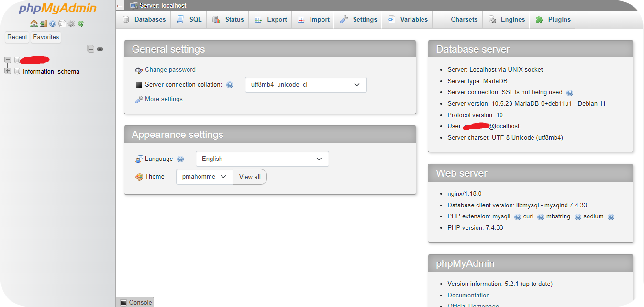Switch to the Variables tab
The image size is (644, 307).
click(x=407, y=20)
